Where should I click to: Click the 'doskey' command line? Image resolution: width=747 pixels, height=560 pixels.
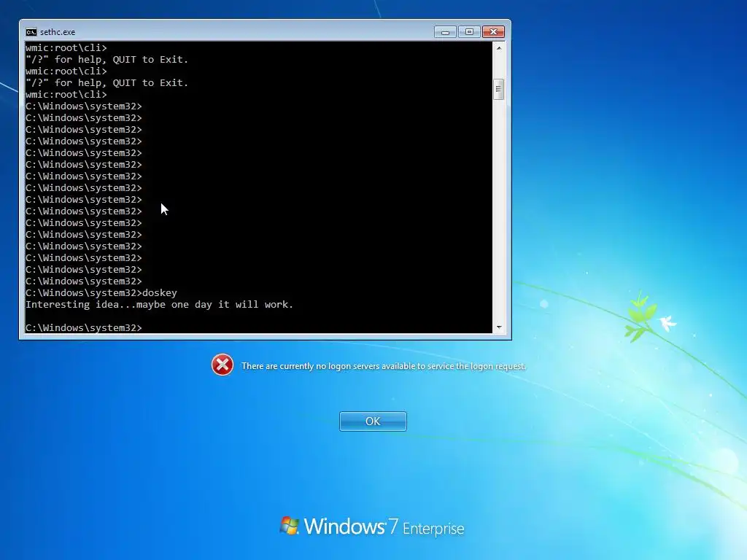coord(101,293)
